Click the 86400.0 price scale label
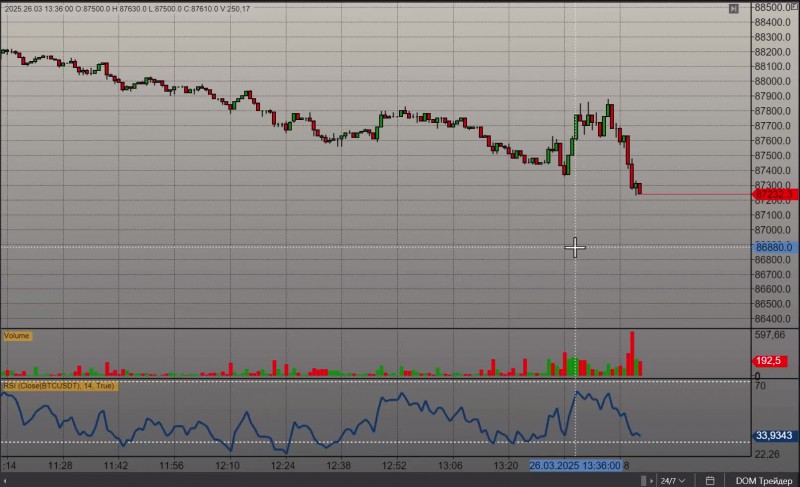 772,319
